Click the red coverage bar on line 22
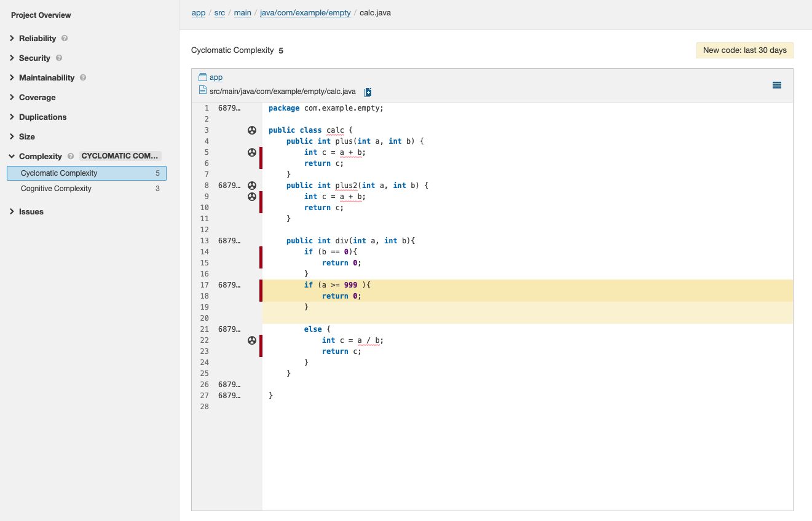Screen dimensions: 812x521 click(261, 340)
